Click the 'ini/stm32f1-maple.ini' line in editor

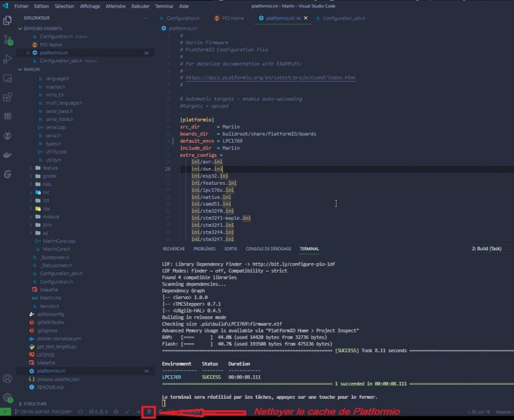(221, 218)
